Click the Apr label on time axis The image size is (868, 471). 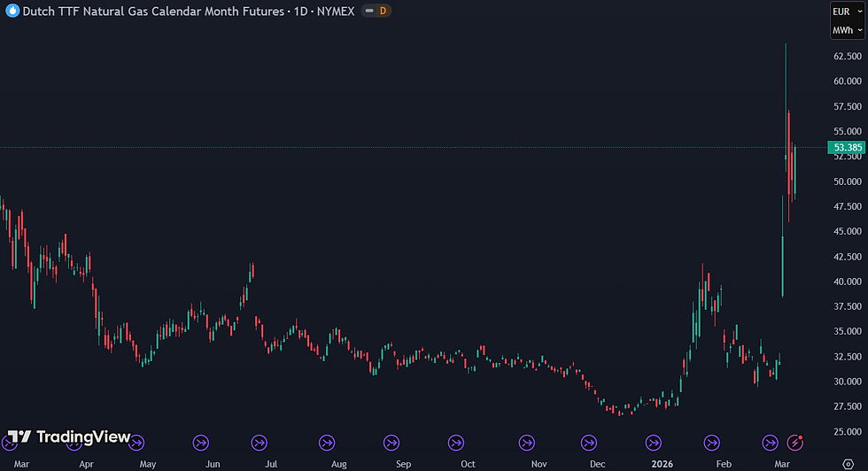pos(86,464)
